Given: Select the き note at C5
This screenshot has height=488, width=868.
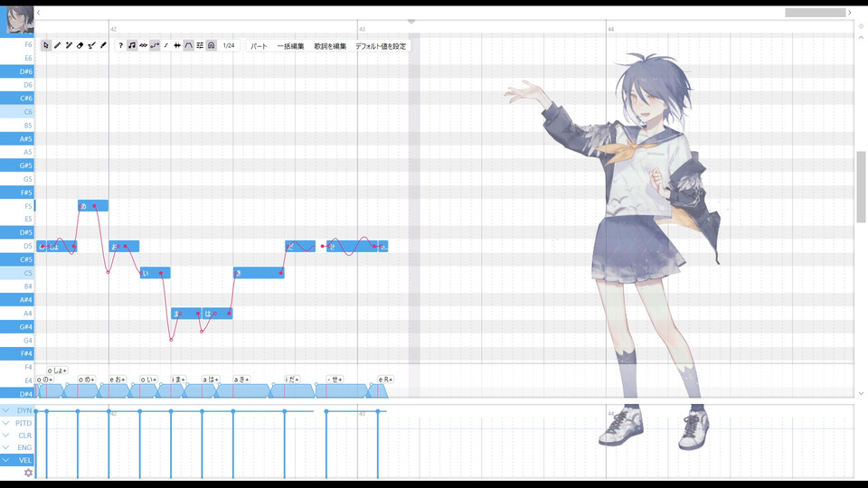Looking at the screenshot, I should (259, 273).
